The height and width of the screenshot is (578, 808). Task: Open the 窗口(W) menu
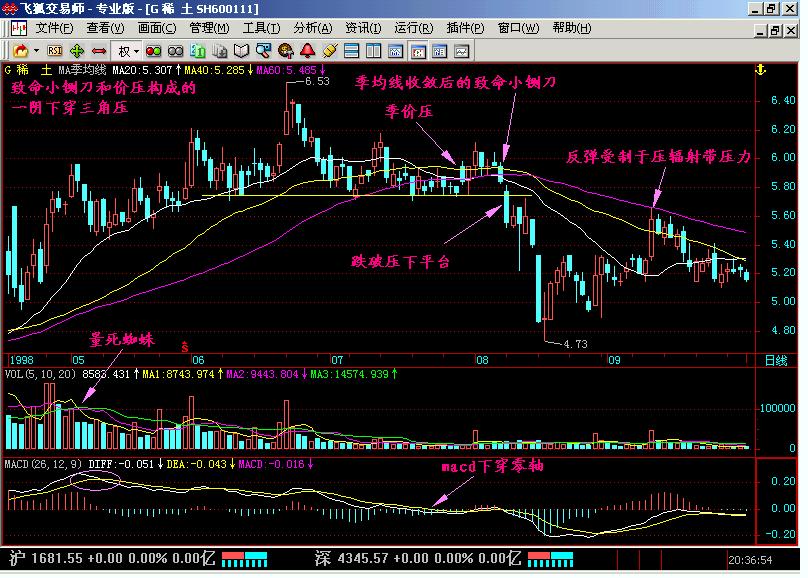coord(518,28)
